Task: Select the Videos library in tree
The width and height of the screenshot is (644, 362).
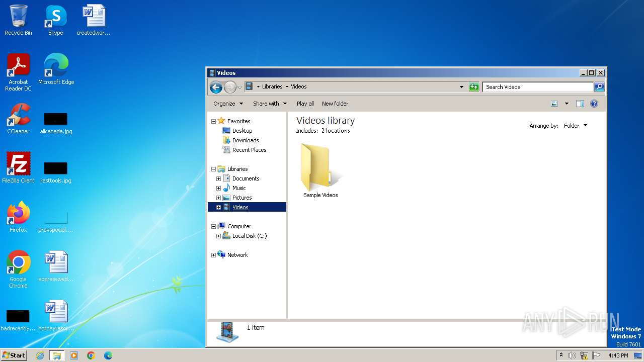Action: tap(240, 207)
